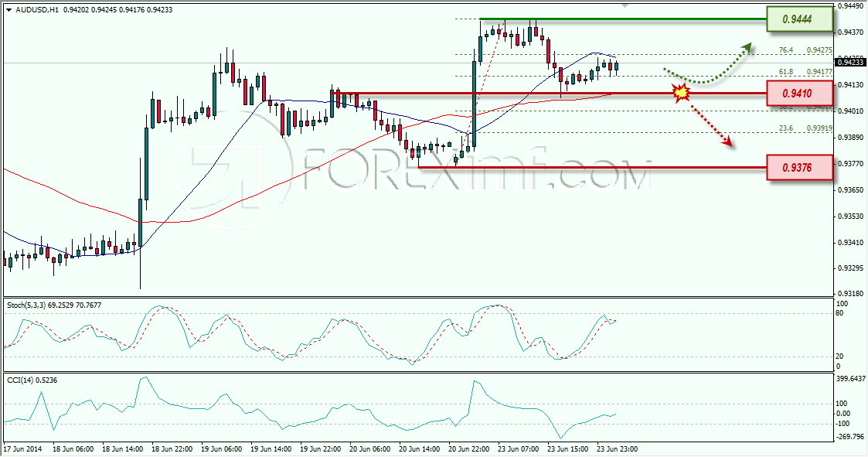Open the triangle menu beside AUDUSD,H1
Viewport: 868px width, 457px height.
click(x=9, y=10)
